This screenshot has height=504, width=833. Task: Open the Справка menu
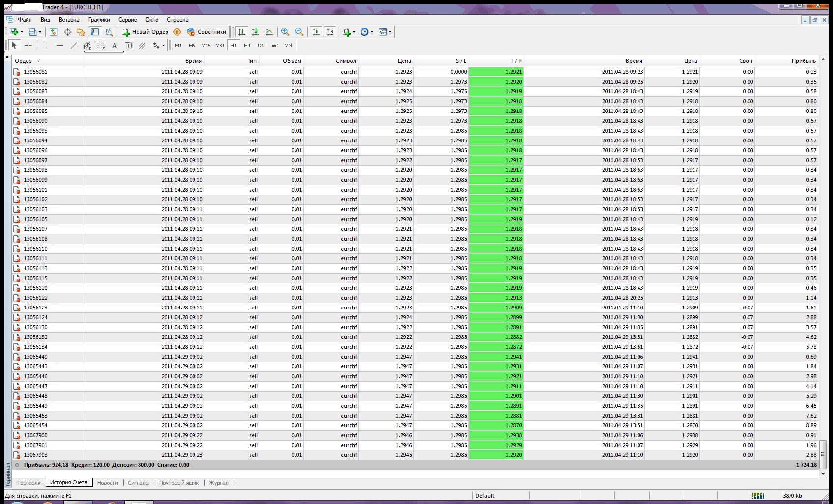[x=177, y=20]
